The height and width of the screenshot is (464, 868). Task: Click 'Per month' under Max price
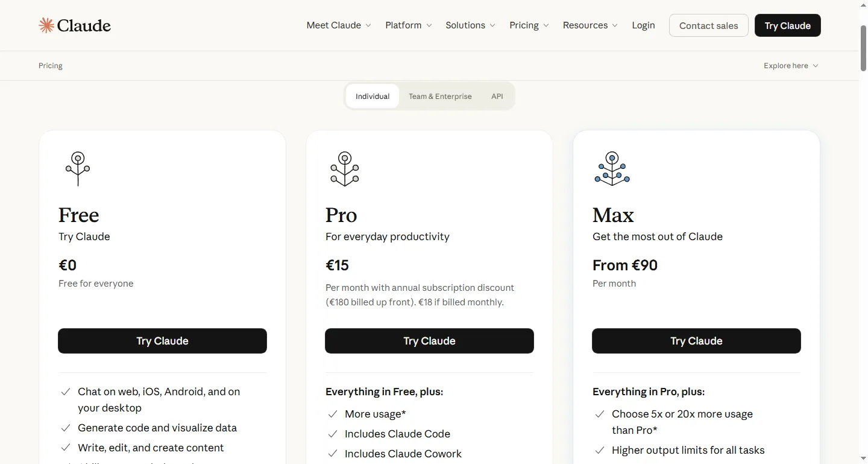614,284
